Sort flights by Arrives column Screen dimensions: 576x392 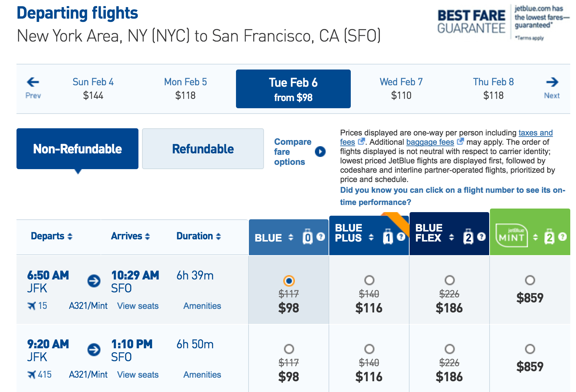(131, 236)
